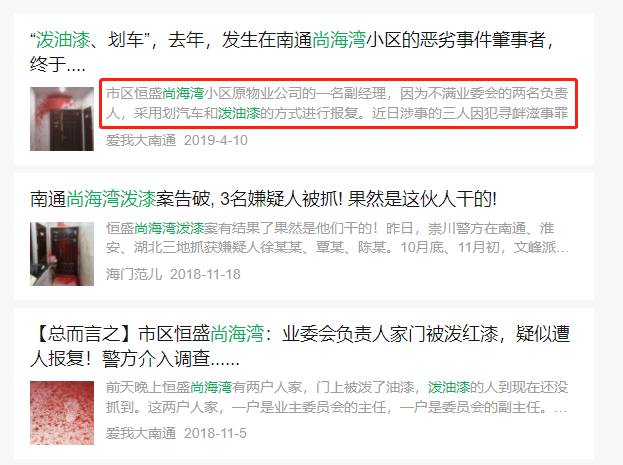
Task: Open thumbnail of second result's doorway photo
Action: point(62,254)
